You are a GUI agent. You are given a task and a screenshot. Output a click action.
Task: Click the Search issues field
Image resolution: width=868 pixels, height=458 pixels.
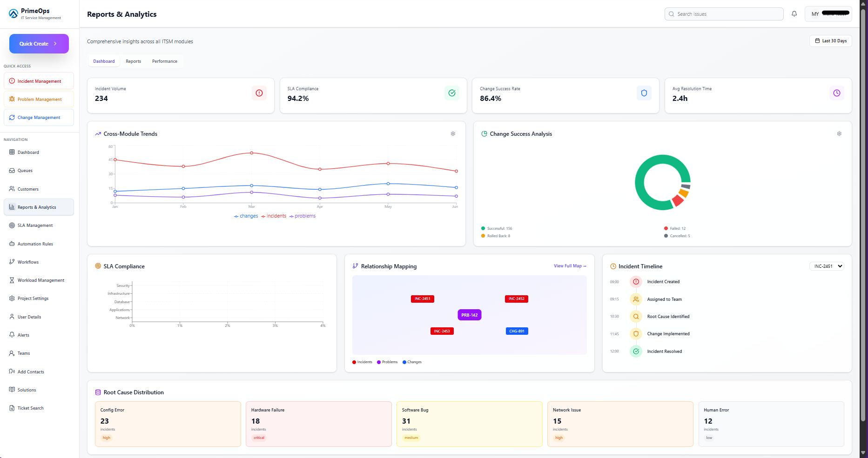point(724,14)
